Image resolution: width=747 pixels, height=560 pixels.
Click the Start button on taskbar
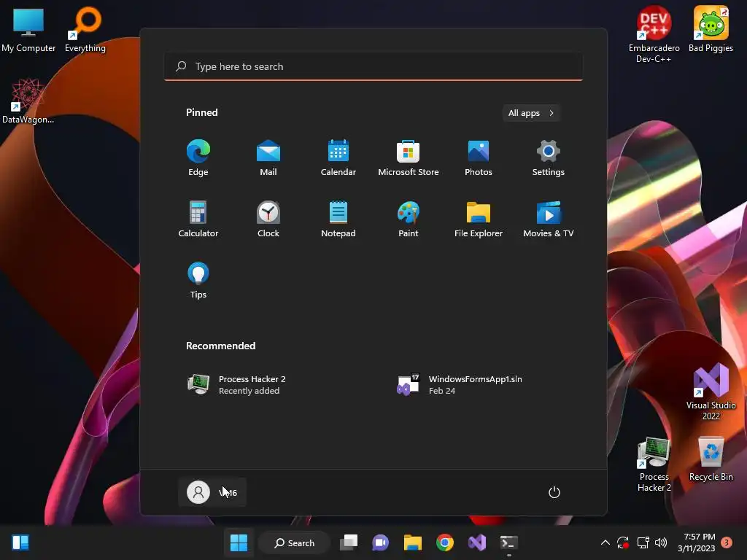coord(239,542)
